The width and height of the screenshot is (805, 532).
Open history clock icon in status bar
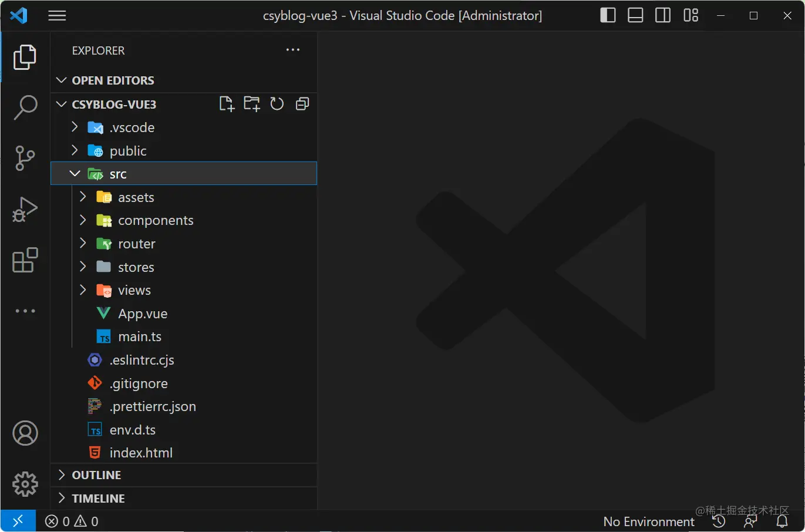point(719,521)
